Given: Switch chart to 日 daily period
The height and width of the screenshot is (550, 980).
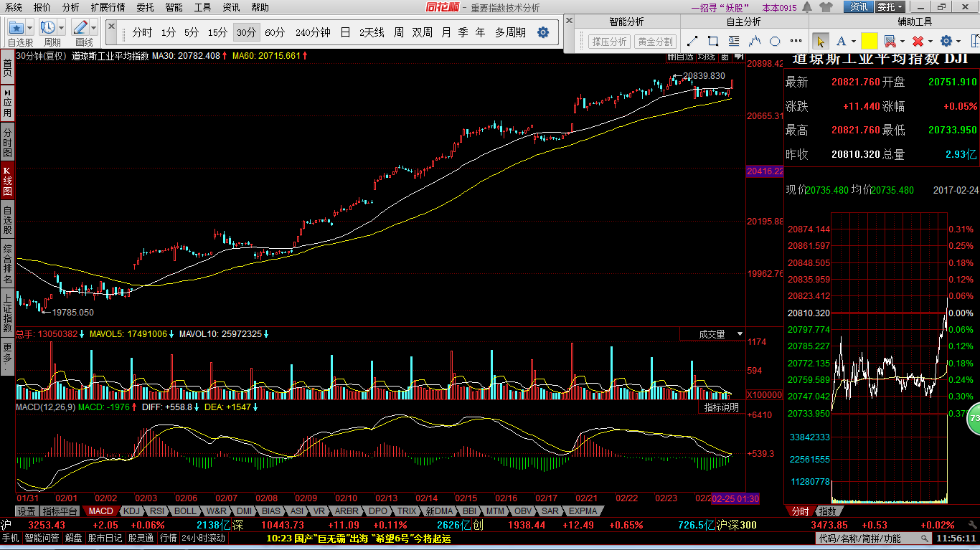Looking at the screenshot, I should click(x=345, y=33).
